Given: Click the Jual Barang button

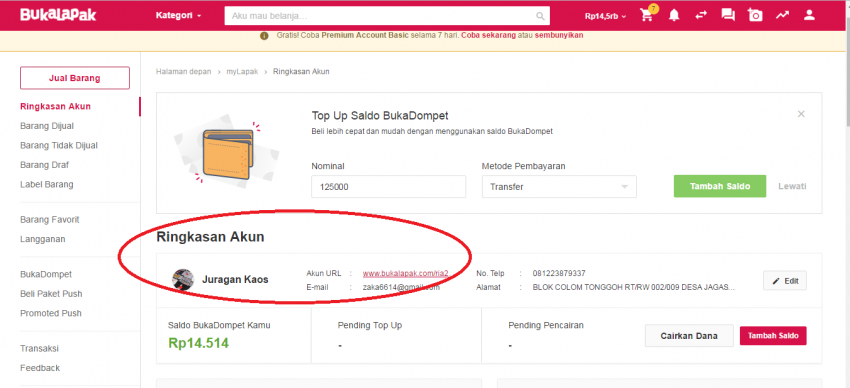Looking at the screenshot, I should pyautogui.click(x=75, y=78).
